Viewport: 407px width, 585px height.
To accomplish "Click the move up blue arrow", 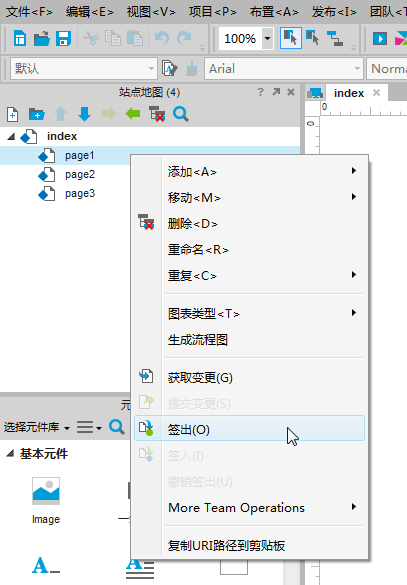I will point(60,114).
